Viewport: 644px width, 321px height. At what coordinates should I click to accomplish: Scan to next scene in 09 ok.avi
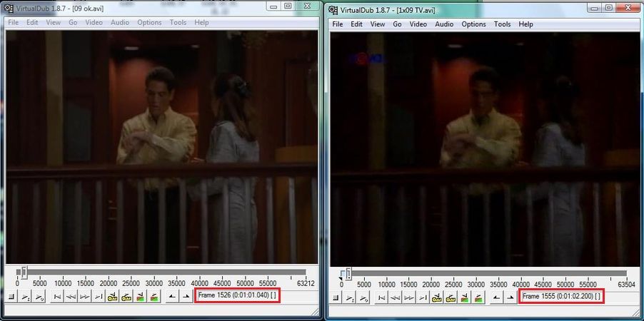pos(154,296)
